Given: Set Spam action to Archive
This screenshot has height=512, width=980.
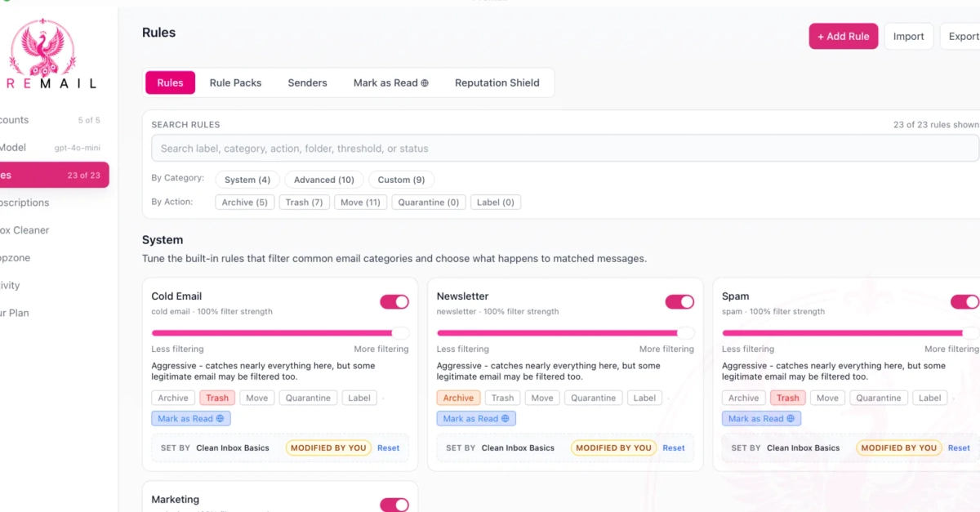Looking at the screenshot, I should click(x=744, y=398).
